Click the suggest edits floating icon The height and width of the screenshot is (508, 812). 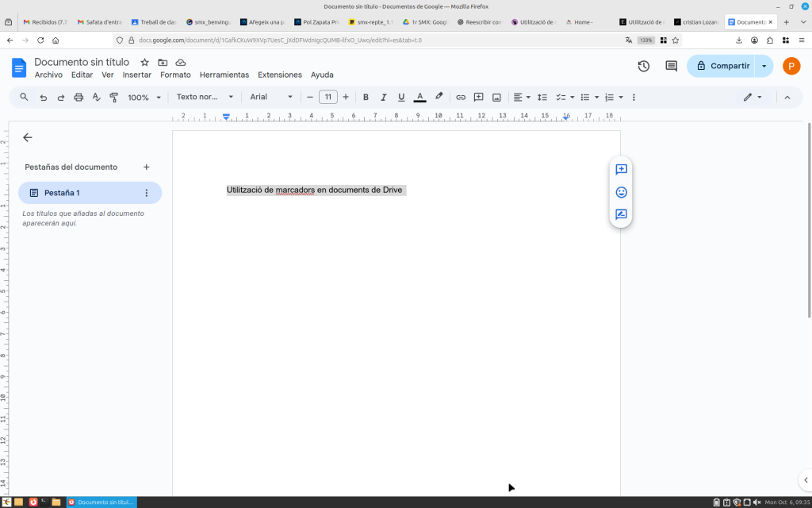pos(621,214)
